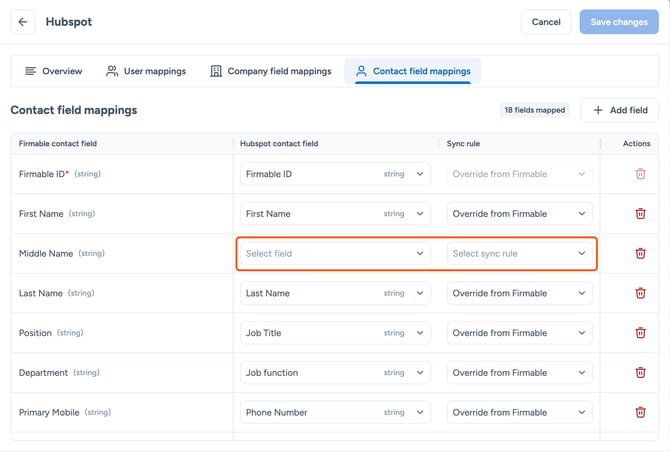The width and height of the screenshot is (670, 452).
Task: Choose a Hubspot field for Middle Name
Action: [335, 253]
